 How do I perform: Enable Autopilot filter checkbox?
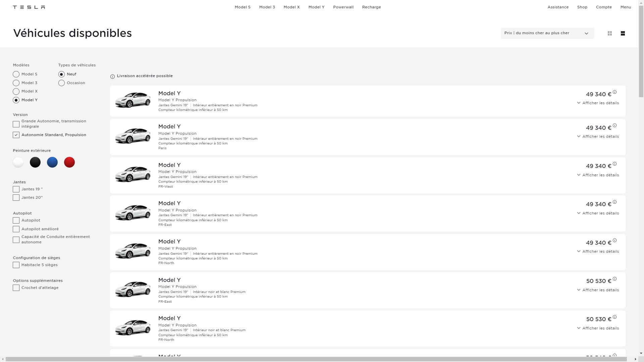(16, 221)
